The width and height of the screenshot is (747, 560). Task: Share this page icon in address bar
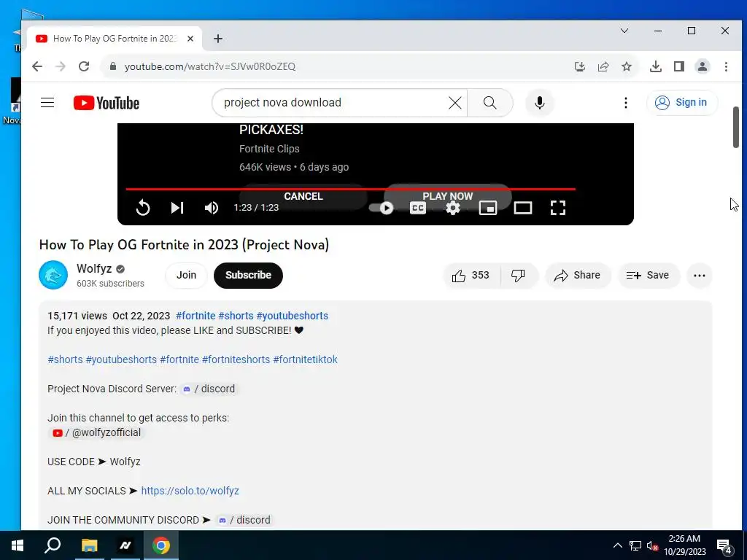[603, 66]
